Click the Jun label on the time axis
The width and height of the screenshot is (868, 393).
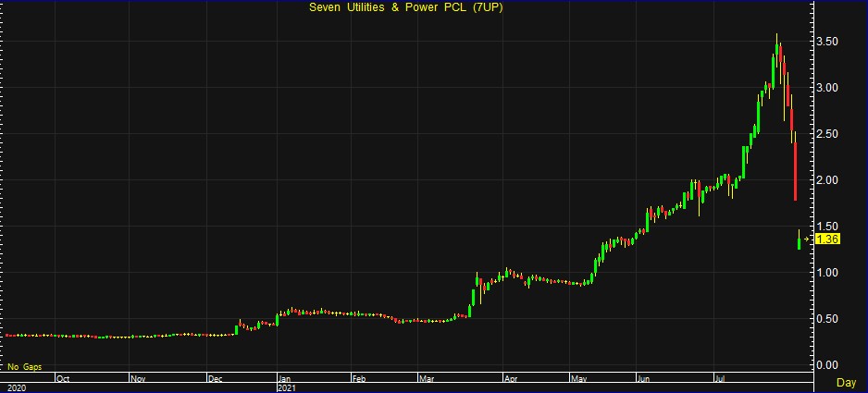tap(644, 379)
